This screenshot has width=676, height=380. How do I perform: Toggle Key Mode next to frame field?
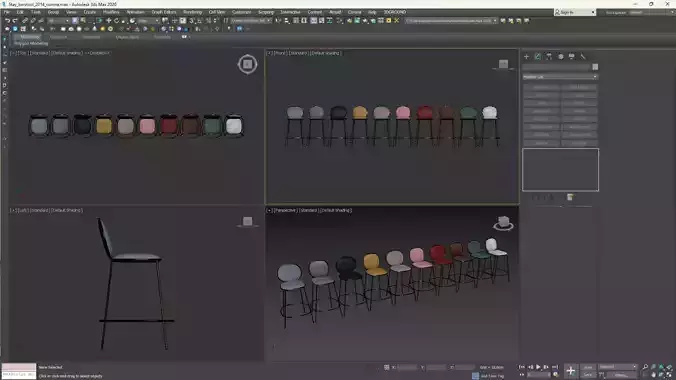point(521,374)
